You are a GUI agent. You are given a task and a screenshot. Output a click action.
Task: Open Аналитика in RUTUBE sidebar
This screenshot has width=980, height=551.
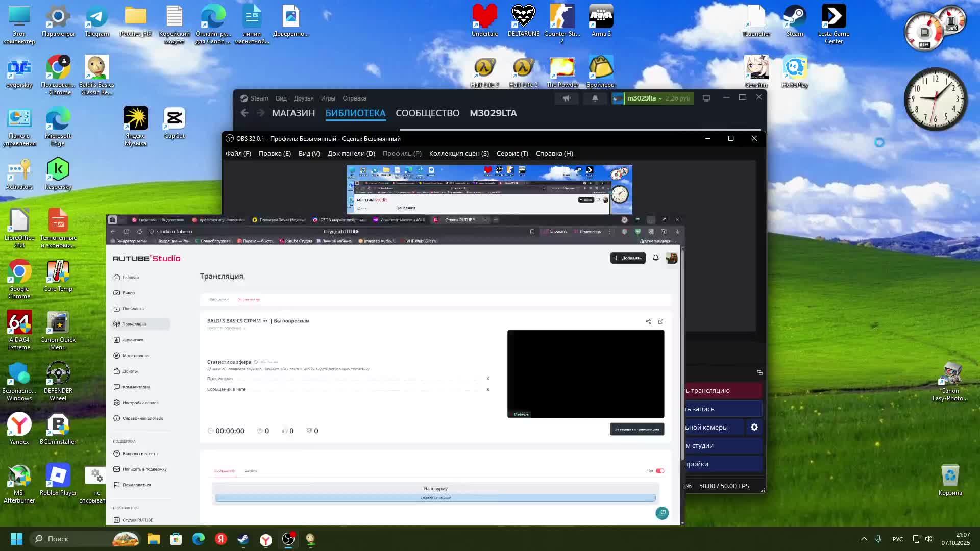(x=133, y=340)
